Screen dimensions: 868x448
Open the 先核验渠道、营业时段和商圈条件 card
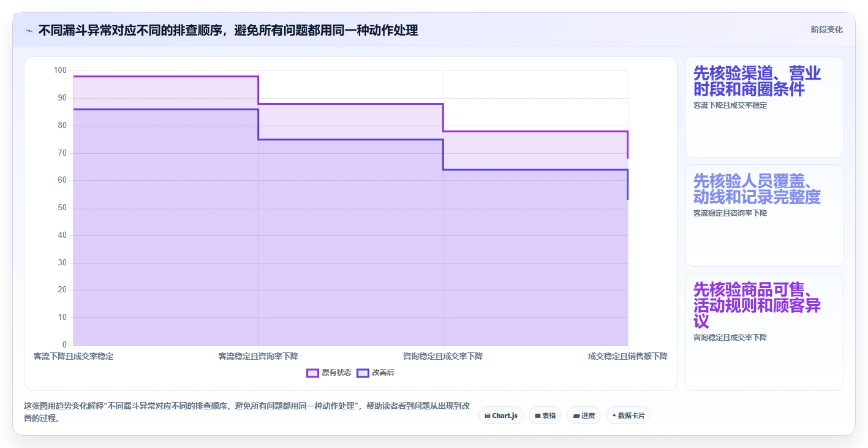tap(764, 107)
